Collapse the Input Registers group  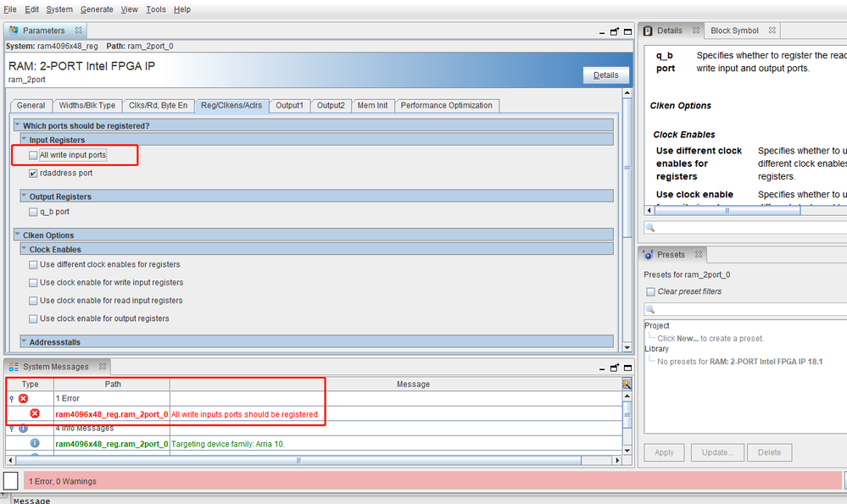pyautogui.click(x=24, y=139)
